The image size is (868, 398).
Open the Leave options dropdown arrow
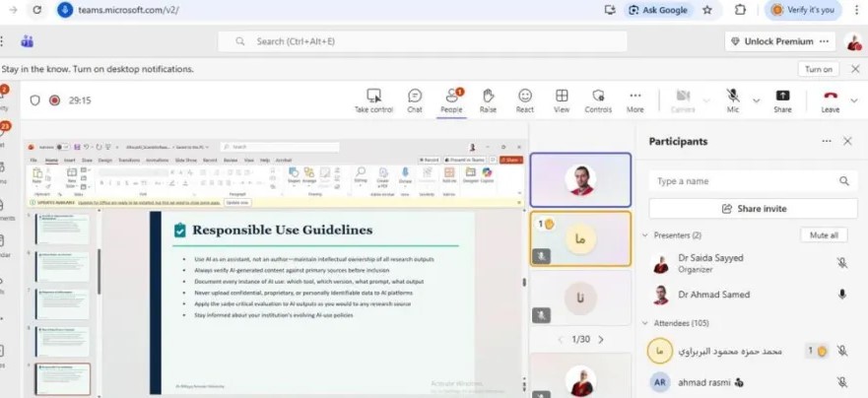[x=854, y=99]
